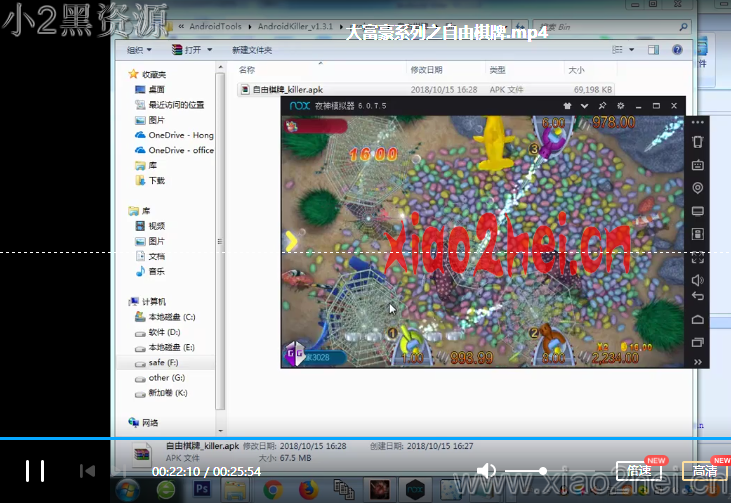Viewport: 731px width, 504px height.
Task: Open Nox virtual location icon
Action: (x=697, y=188)
